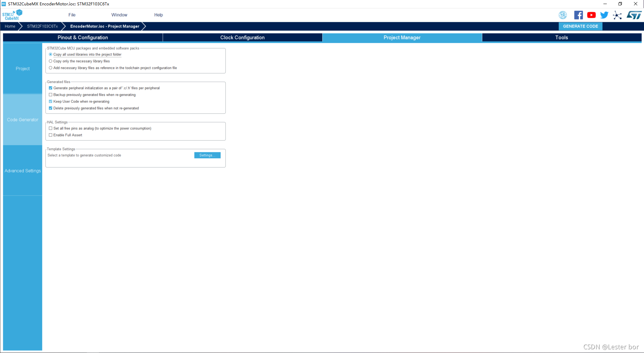The width and height of the screenshot is (644, 353).
Task: Click the GENERATE CODE button
Action: [x=580, y=26]
